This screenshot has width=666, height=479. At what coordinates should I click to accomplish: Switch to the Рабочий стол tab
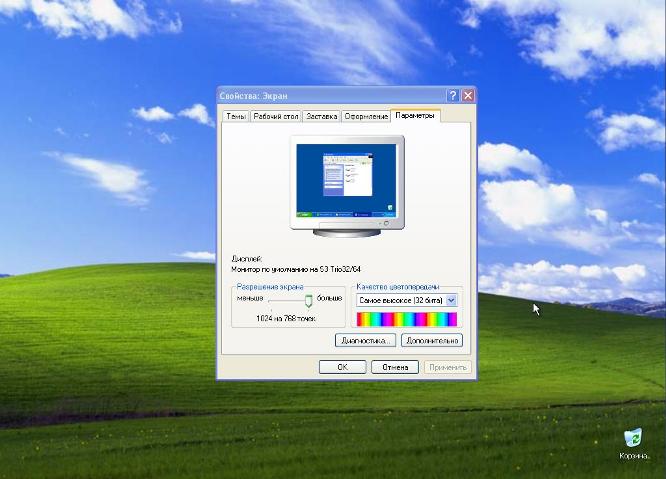276,116
